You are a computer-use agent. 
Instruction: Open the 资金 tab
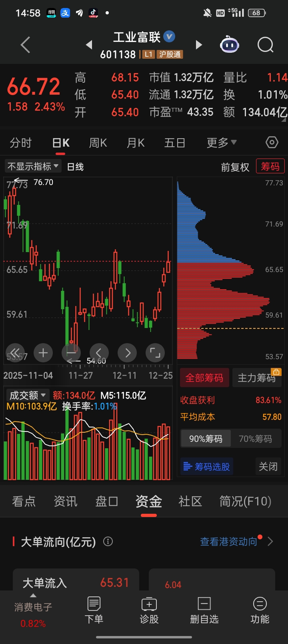point(149,501)
